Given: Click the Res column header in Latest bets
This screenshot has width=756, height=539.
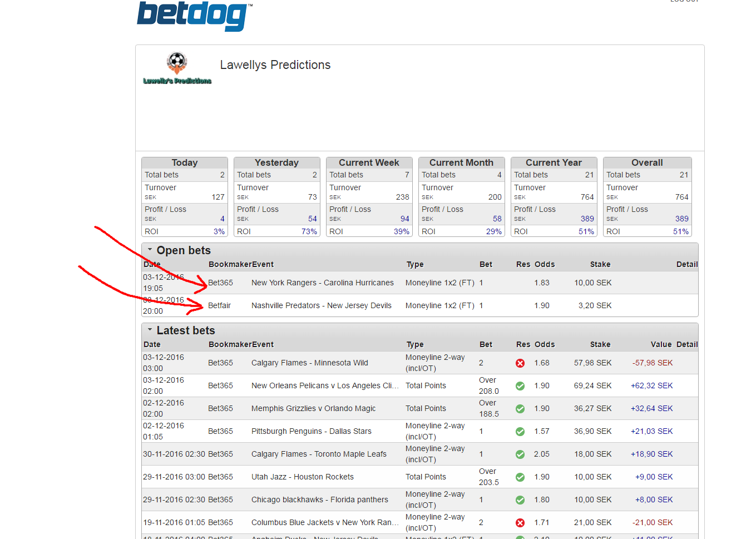Looking at the screenshot, I should (x=523, y=344).
